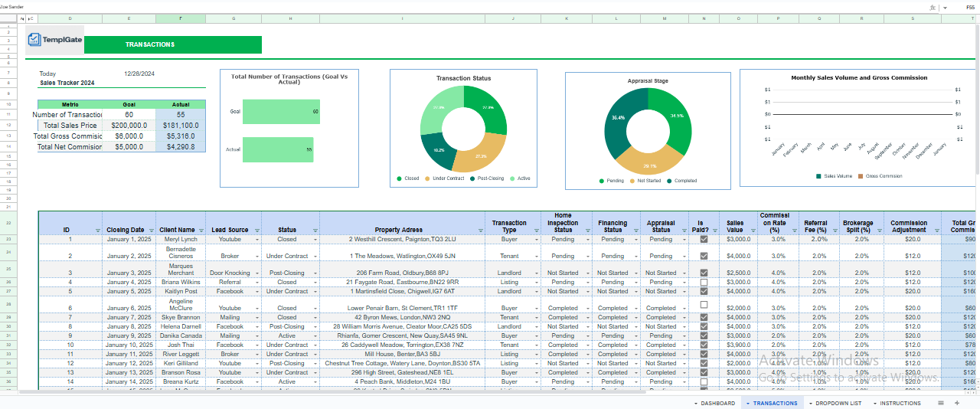Open Door Knocking lead source dropdown
The width and height of the screenshot is (980, 409).
256,273
